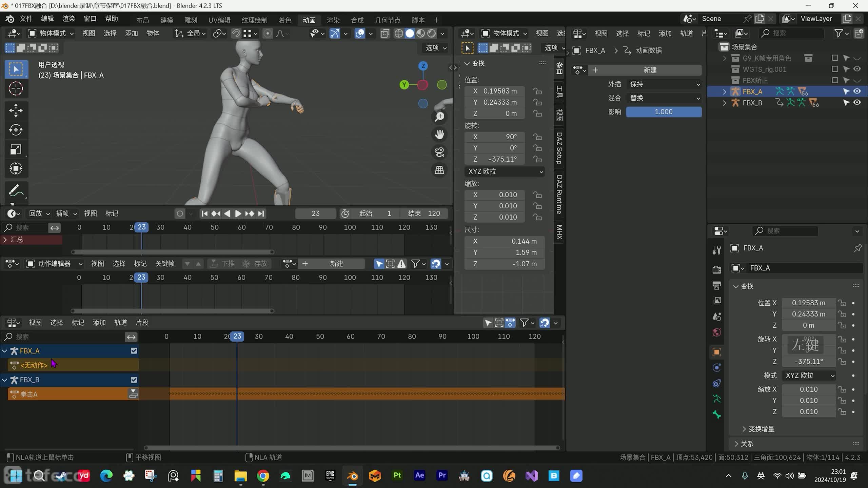The image size is (868, 488).
Task: Toggle auto keying record button
Action: tap(180, 213)
